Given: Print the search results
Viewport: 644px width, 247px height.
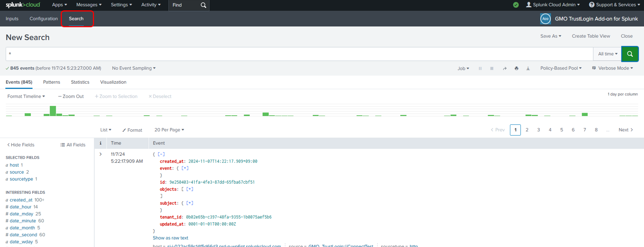Looking at the screenshot, I should [x=516, y=68].
